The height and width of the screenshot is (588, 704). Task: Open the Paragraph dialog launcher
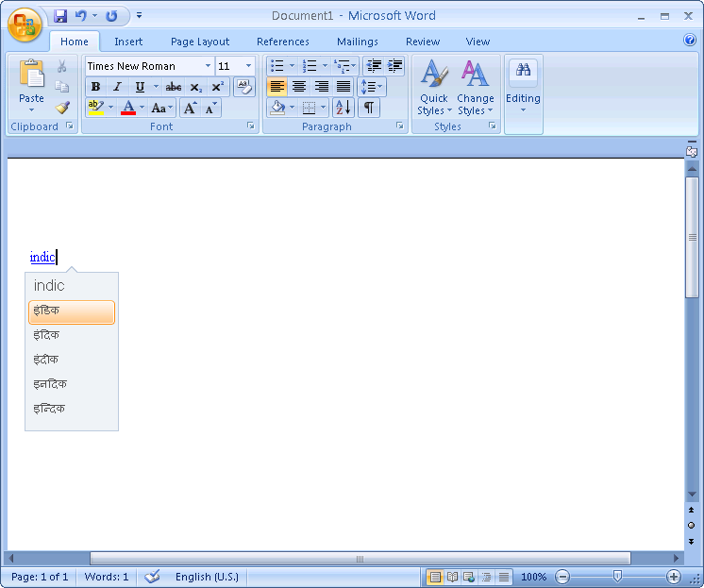tap(399, 126)
